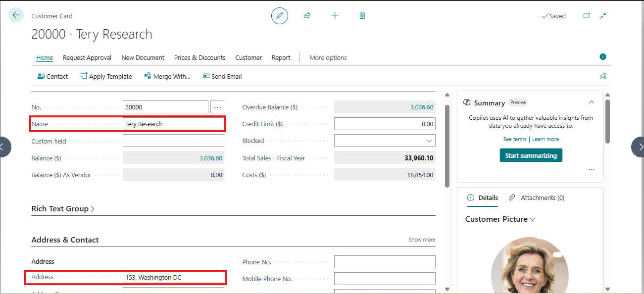The height and width of the screenshot is (294, 644).
Task: Open the Prices & Discounts menu
Action: (199, 58)
